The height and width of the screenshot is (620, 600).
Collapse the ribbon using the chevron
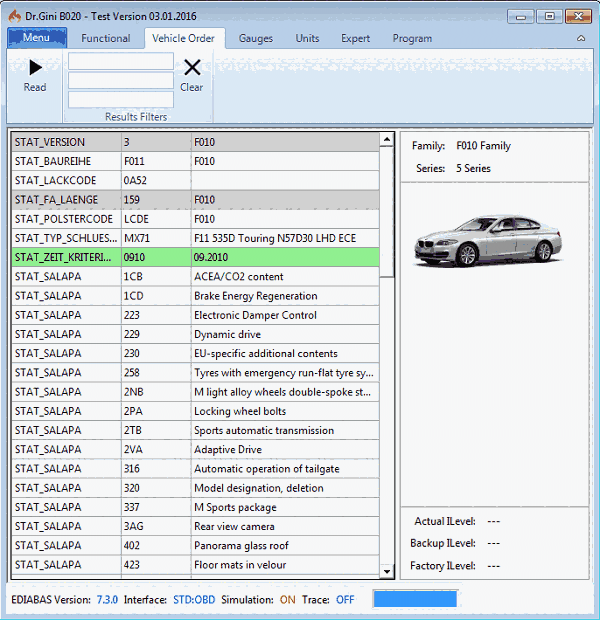[x=581, y=38]
